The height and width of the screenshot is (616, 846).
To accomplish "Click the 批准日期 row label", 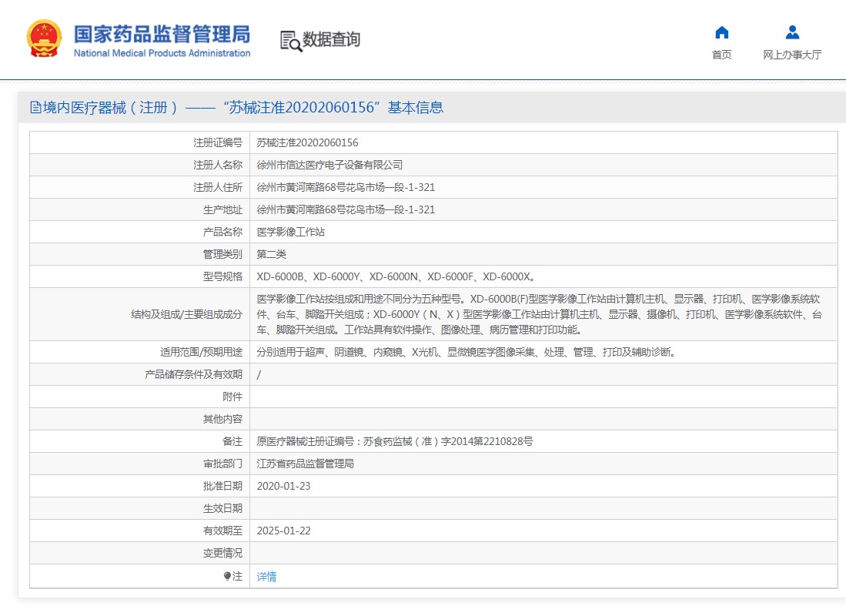I will [222, 486].
